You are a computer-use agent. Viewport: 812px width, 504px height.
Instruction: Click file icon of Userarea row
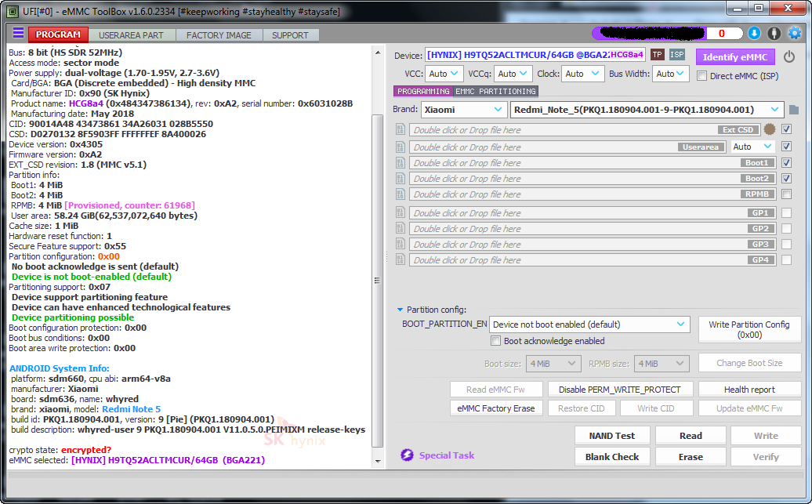401,147
